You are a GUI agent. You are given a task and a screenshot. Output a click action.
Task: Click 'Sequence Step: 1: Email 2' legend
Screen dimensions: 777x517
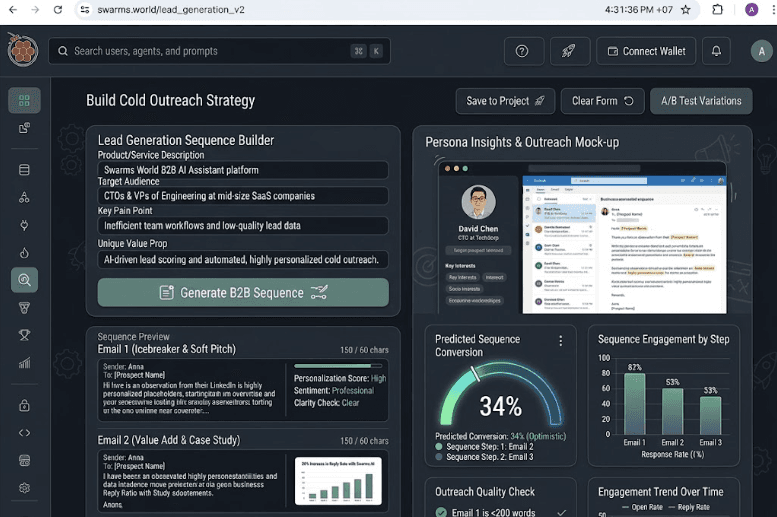tap(484, 447)
